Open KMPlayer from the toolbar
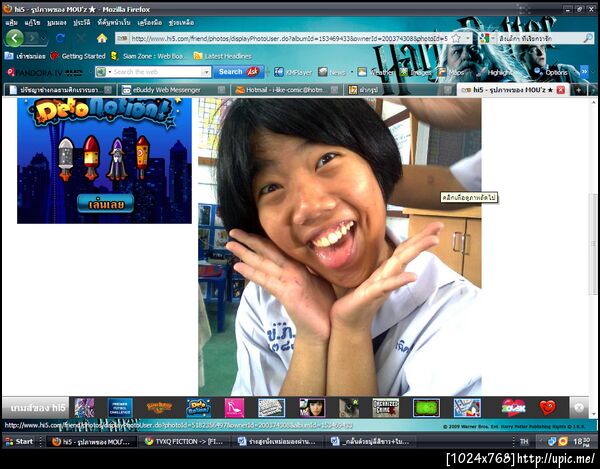The width and height of the screenshot is (600, 469). [293, 72]
